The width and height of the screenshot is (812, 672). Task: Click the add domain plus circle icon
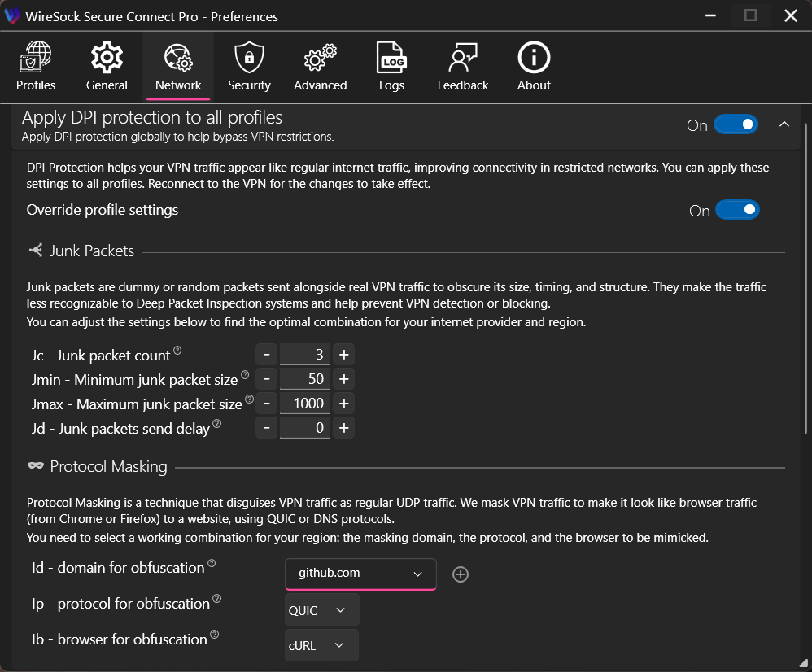click(x=461, y=574)
